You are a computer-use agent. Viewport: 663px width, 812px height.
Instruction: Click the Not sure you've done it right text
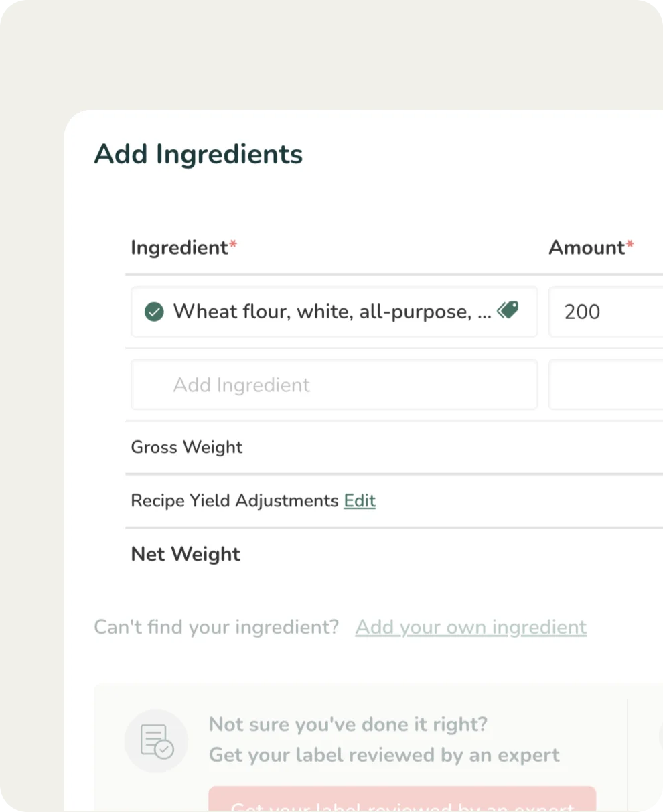pos(348,724)
